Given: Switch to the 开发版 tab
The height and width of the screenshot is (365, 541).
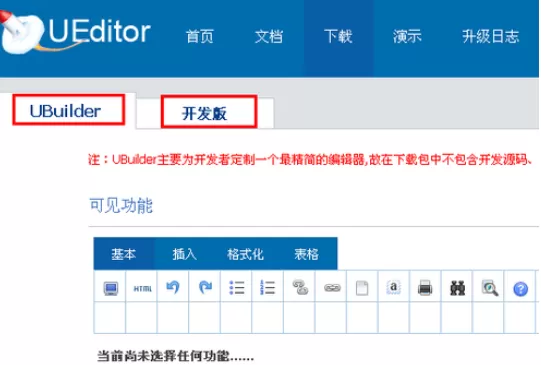Looking at the screenshot, I should 209,112.
